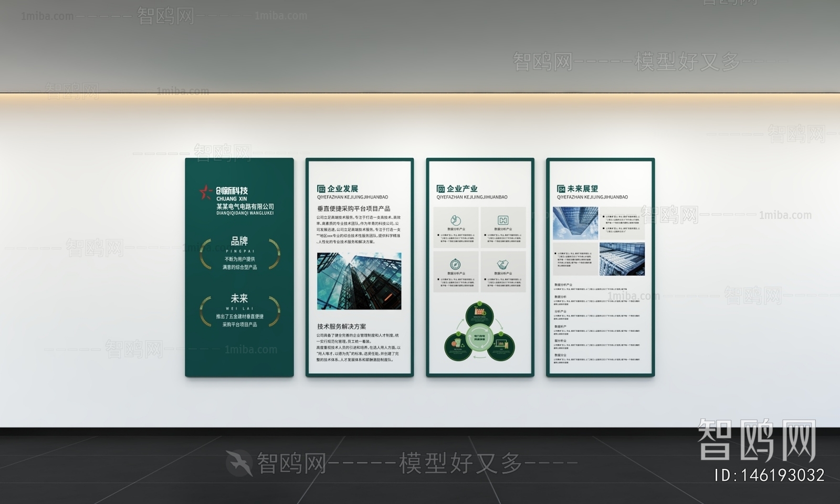
Task: Click the 未来 heading in the laurel wreath
Action: [x=239, y=298]
